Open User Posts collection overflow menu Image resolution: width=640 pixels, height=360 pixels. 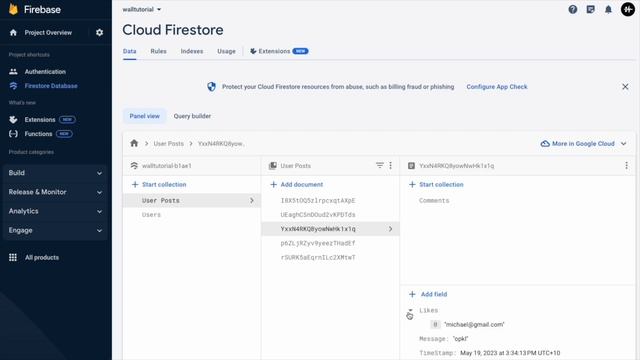[391, 165]
